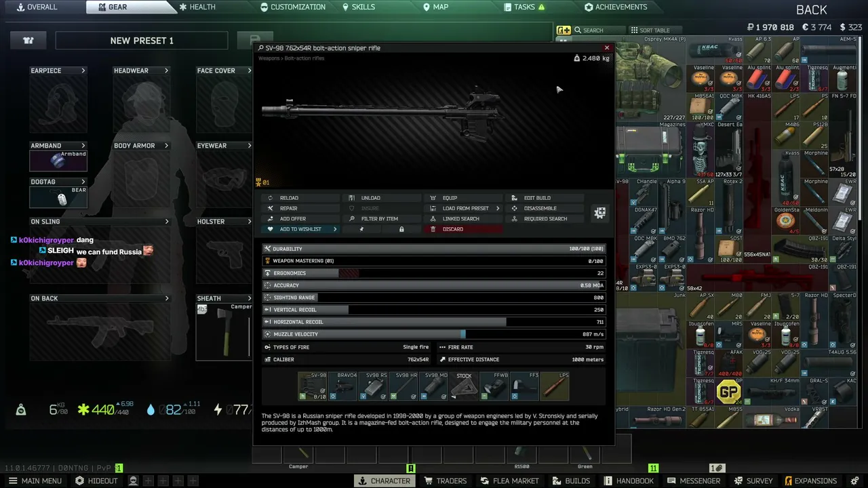Click the preset outfit icon left of New Preset 1

tap(28, 41)
